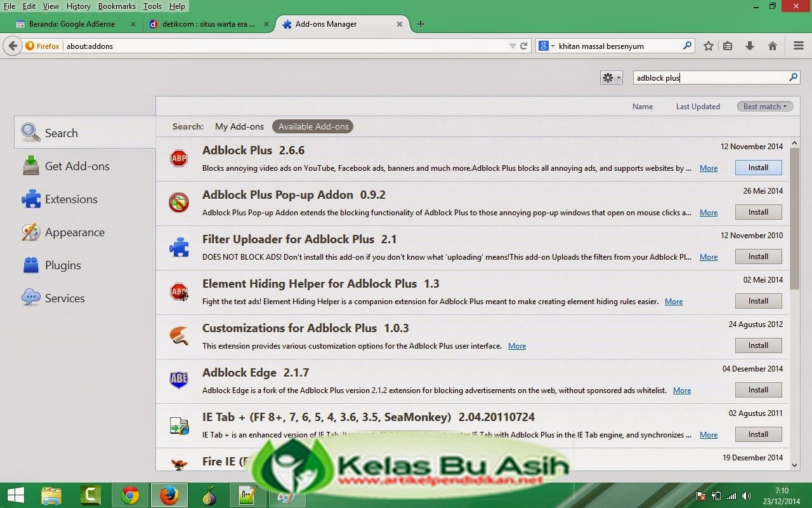Click the Adblock Plus ABP icon

179,158
